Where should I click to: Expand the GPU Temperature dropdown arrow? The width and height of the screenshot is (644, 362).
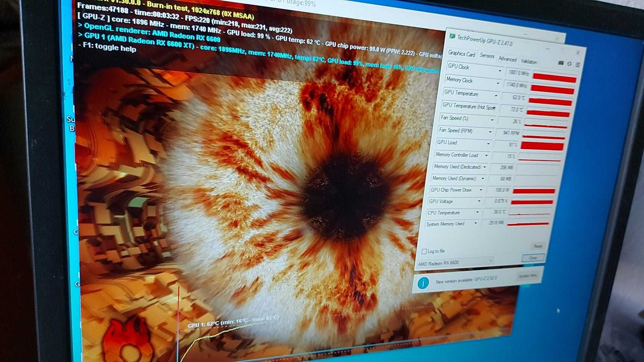[x=496, y=96]
